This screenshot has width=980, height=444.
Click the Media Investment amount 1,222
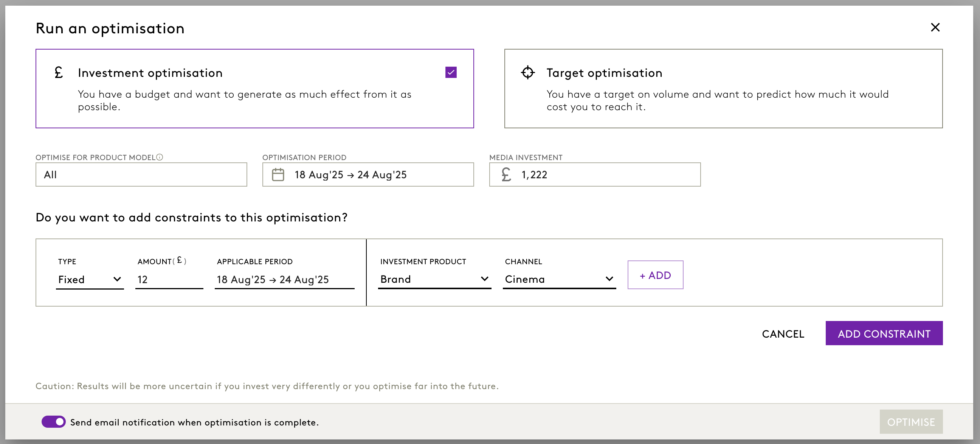(x=534, y=175)
